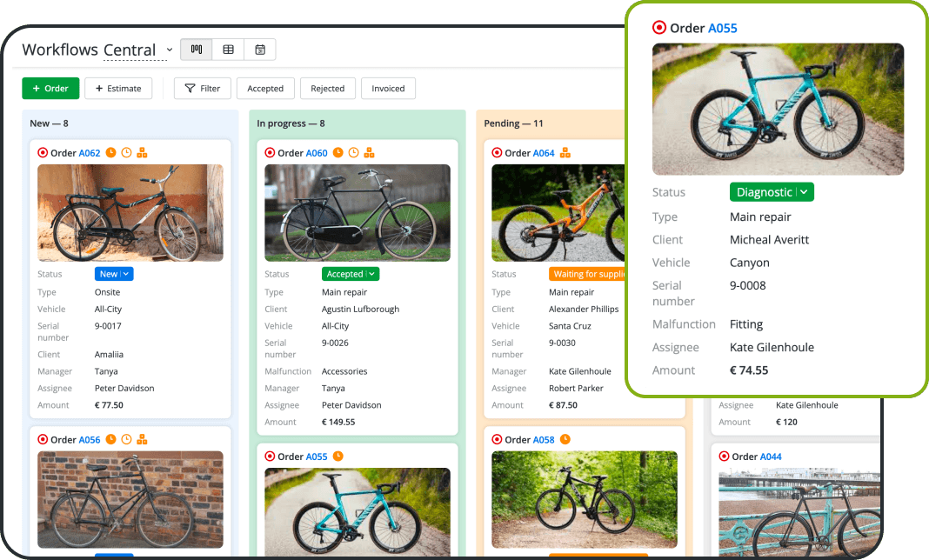Click the target icon on Order A060
Viewport: 929px width, 560px height.
(x=270, y=153)
